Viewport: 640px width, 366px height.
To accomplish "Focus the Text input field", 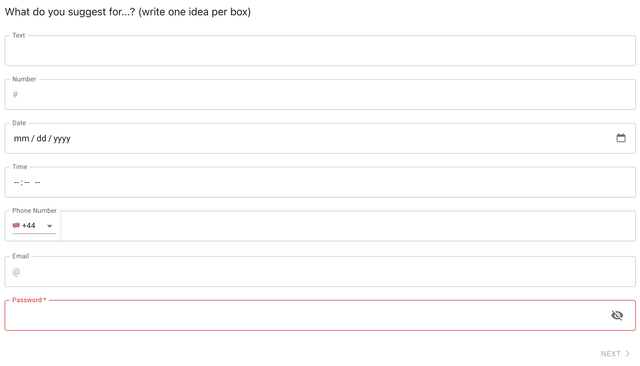I will [320, 51].
